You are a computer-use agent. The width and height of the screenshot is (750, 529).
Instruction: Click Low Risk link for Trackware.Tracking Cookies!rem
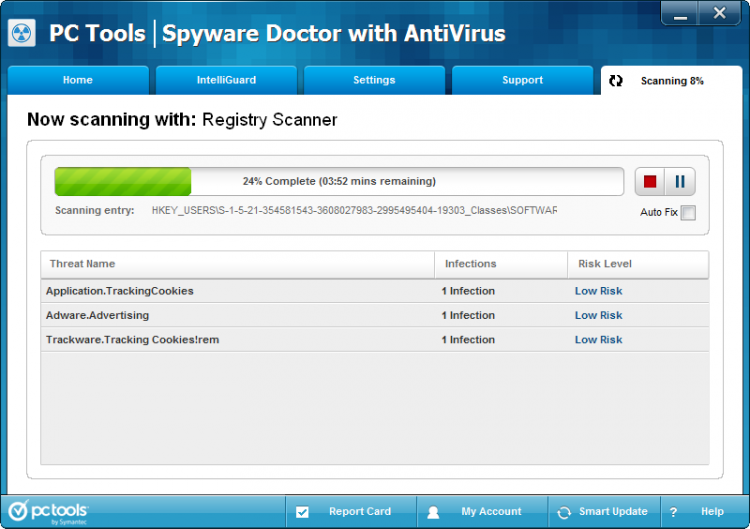(x=598, y=340)
